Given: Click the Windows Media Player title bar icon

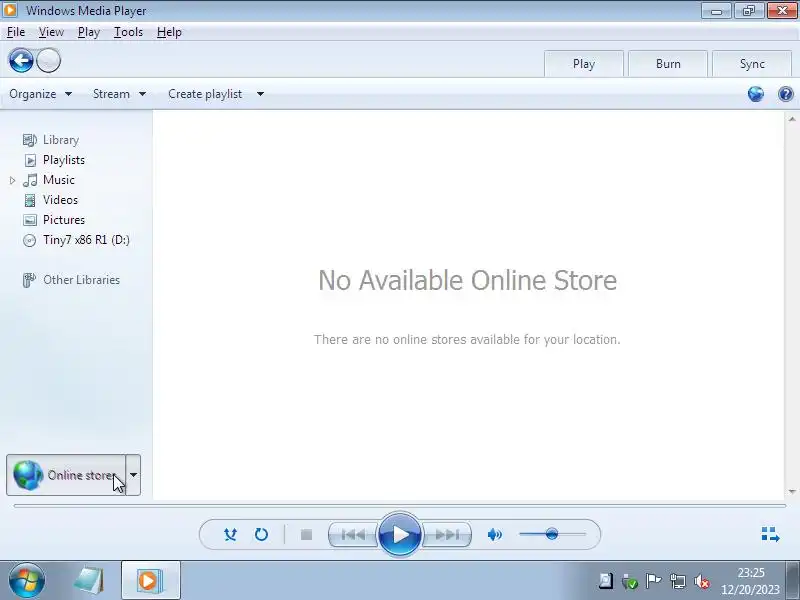Looking at the screenshot, I should [x=10, y=10].
